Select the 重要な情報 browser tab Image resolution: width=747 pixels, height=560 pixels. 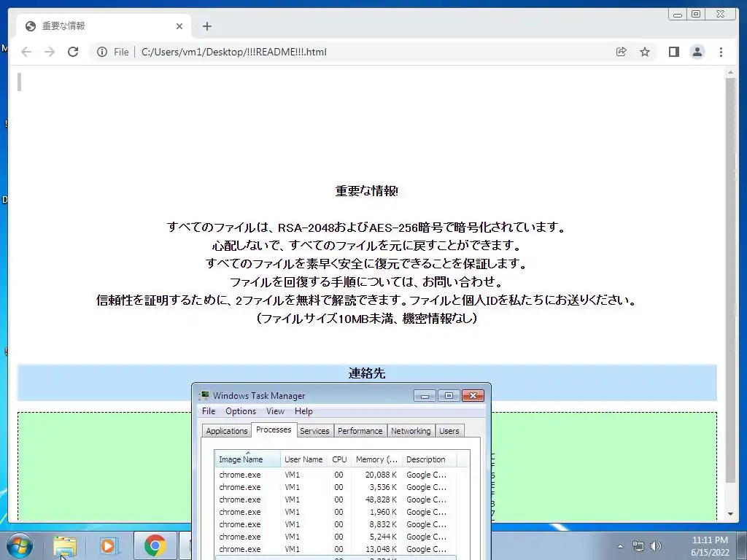tap(104, 26)
